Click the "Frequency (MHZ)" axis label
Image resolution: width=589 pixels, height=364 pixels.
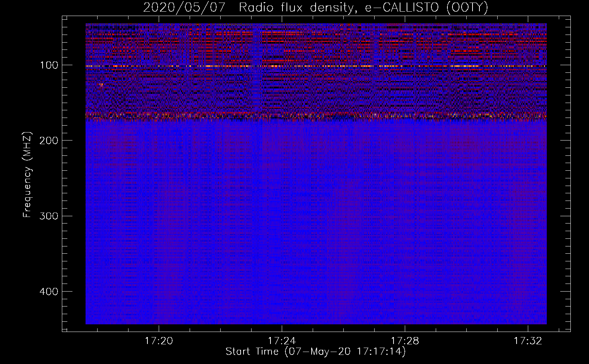coord(27,175)
